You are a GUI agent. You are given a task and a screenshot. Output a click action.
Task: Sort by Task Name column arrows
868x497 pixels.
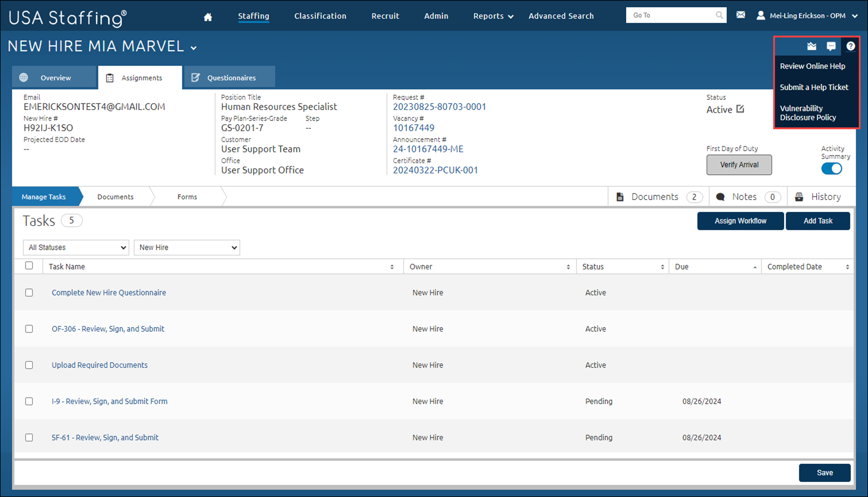click(x=392, y=267)
